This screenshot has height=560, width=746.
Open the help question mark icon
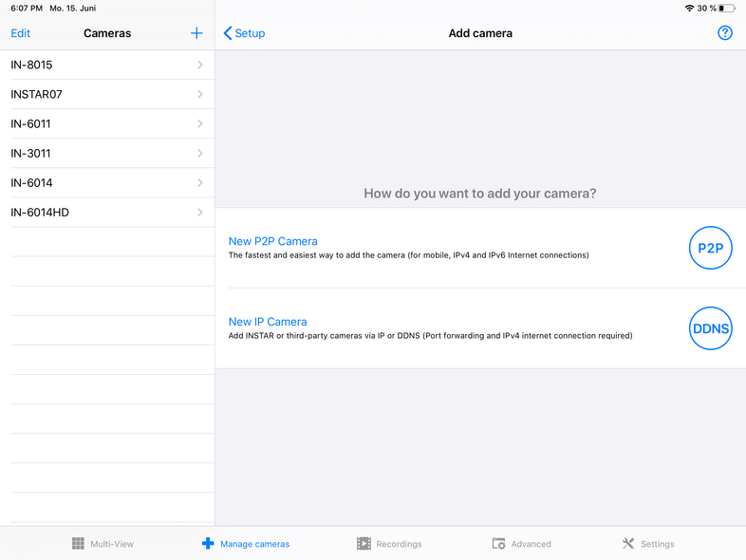[x=725, y=33]
